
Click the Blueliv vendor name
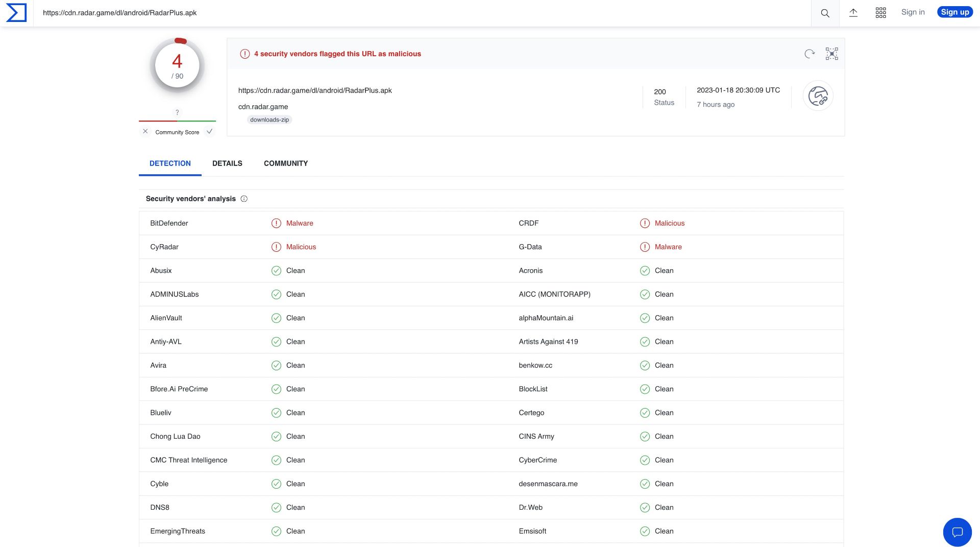click(x=161, y=413)
